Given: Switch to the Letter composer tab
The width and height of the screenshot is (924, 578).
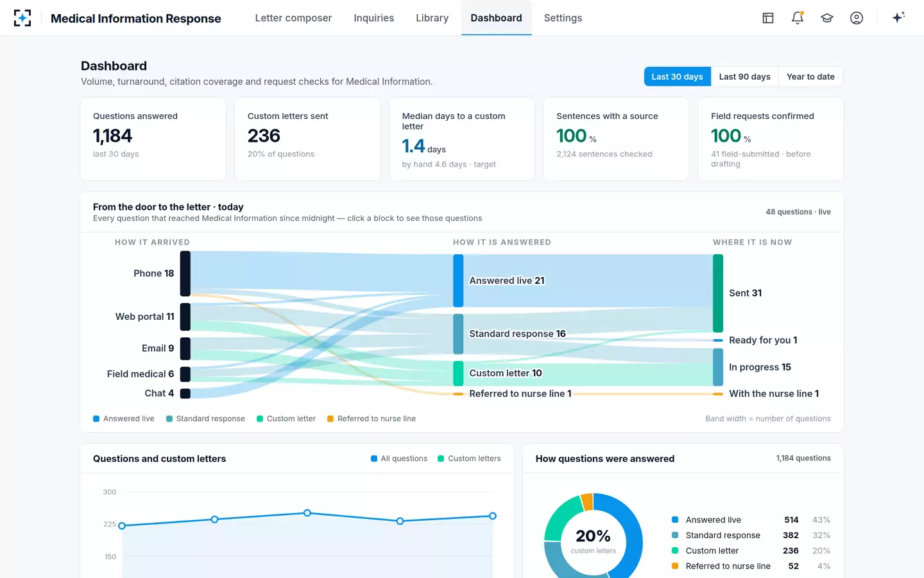Looking at the screenshot, I should click(x=293, y=18).
